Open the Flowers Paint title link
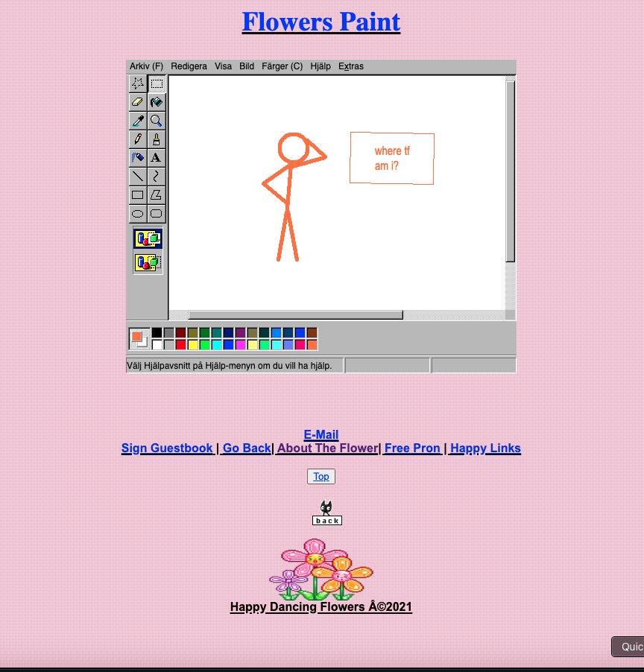Image resolution: width=644 pixels, height=672 pixels. tap(321, 22)
